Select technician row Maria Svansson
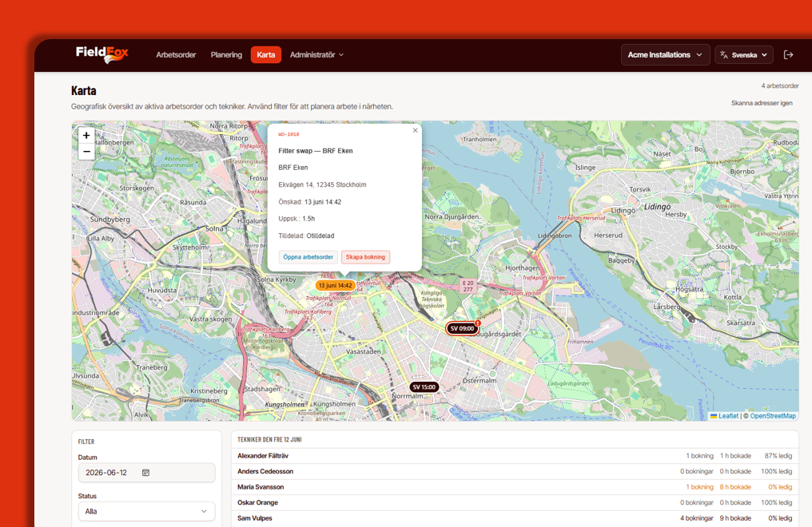812x527 pixels. click(515, 486)
